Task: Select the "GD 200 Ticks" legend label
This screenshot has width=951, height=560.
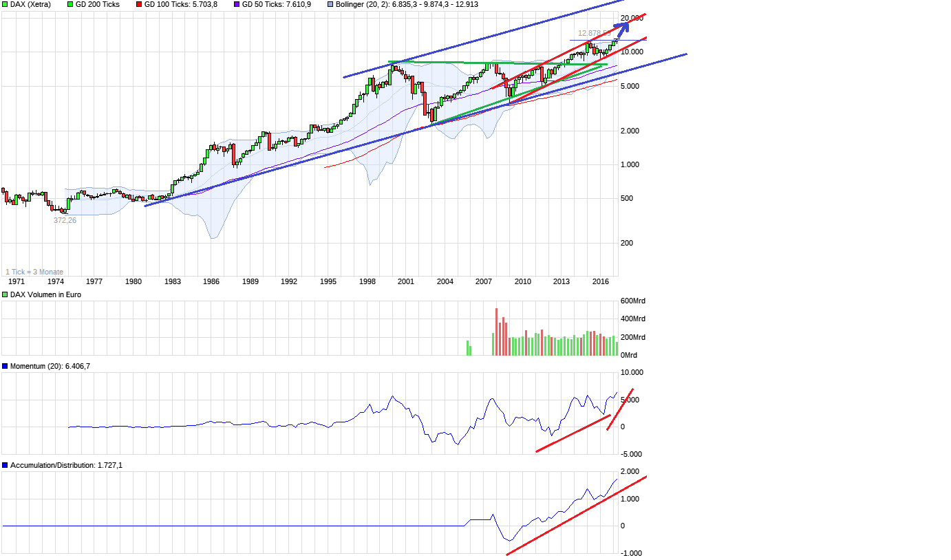Action: click(97, 4)
